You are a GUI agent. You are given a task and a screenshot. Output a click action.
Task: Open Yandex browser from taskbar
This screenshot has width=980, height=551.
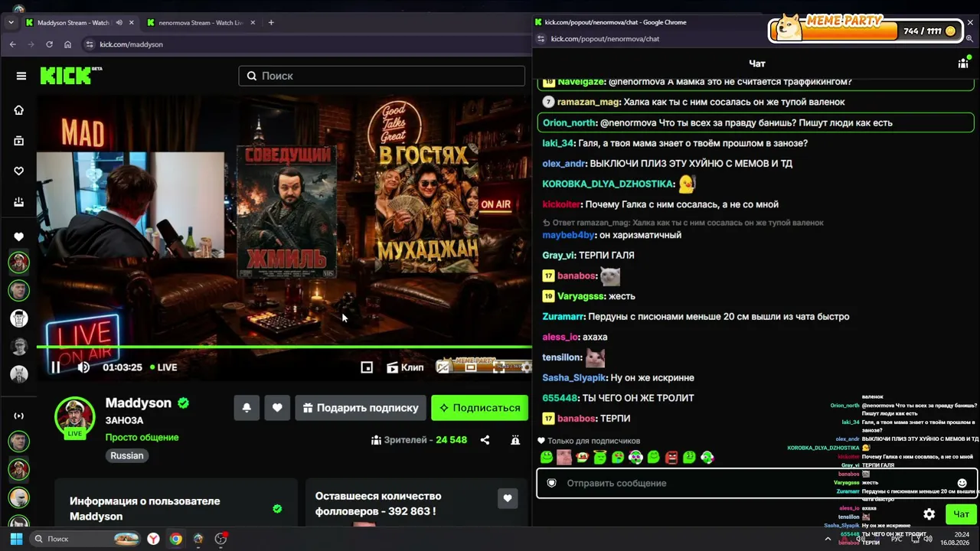coord(153,539)
